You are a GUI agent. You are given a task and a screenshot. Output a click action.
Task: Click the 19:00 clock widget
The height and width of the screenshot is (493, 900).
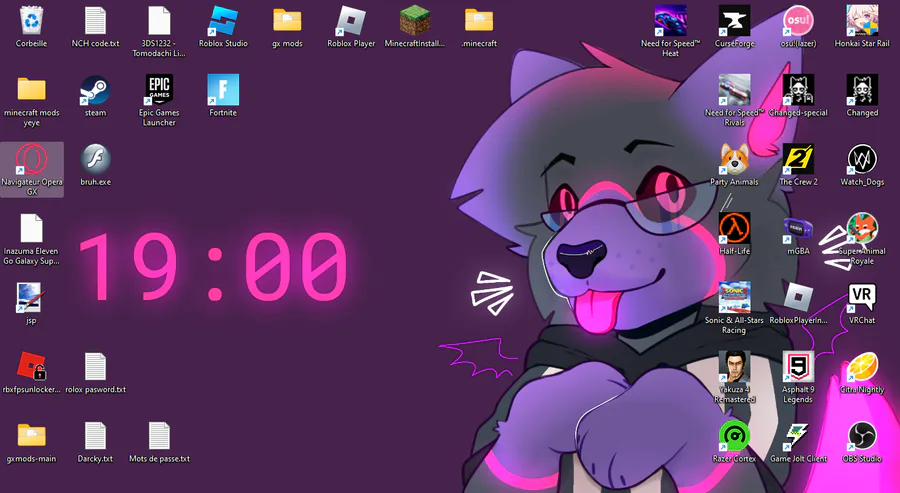(214, 267)
